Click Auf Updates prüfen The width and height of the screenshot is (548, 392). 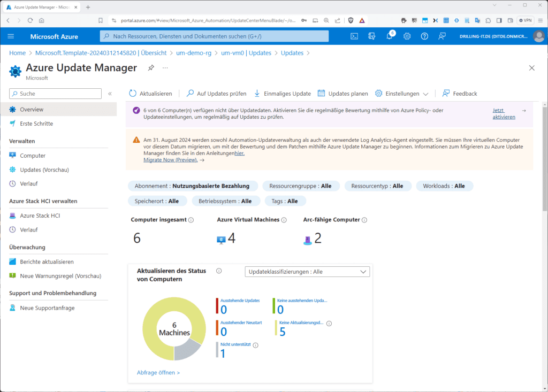pos(216,94)
